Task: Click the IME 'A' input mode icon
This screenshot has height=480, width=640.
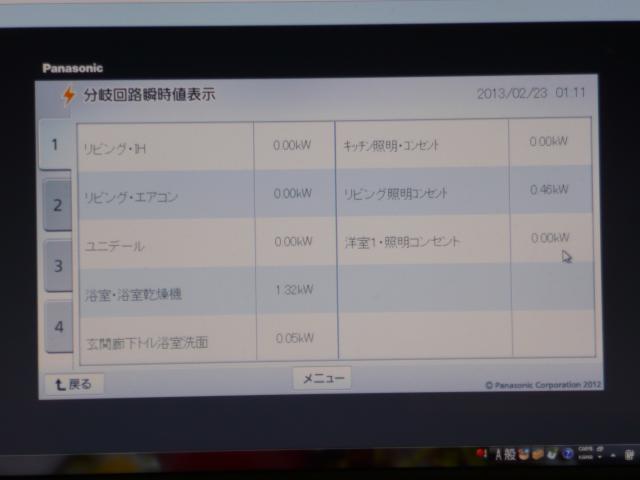Action: [x=499, y=454]
